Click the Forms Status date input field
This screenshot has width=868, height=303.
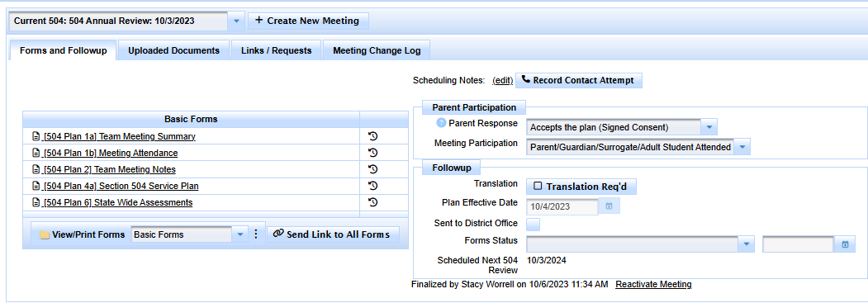click(x=798, y=244)
